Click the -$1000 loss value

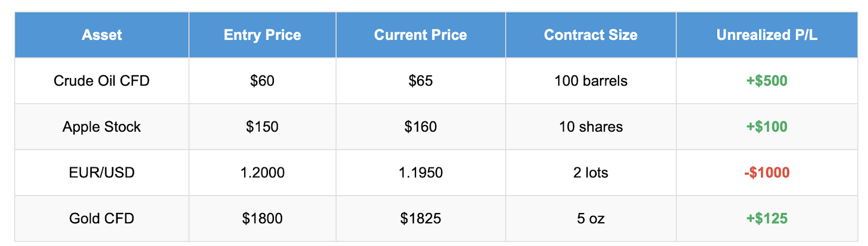click(x=767, y=173)
